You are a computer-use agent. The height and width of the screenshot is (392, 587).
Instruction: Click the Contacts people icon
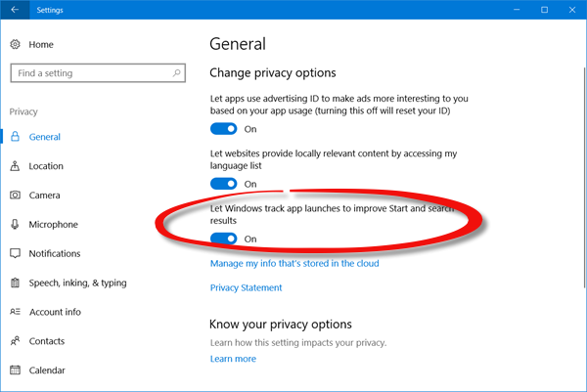16,342
